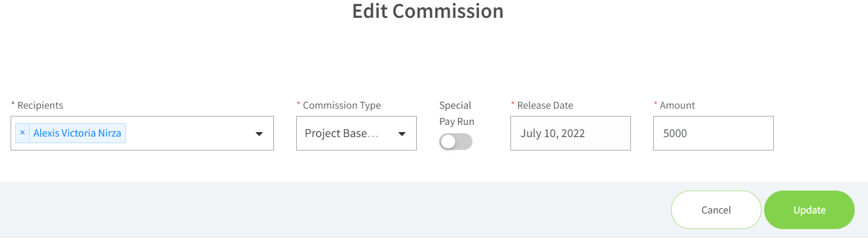Viewport: 868px width, 243px height.
Task: Click the Edit Commission heading
Action: pyautogui.click(x=428, y=11)
